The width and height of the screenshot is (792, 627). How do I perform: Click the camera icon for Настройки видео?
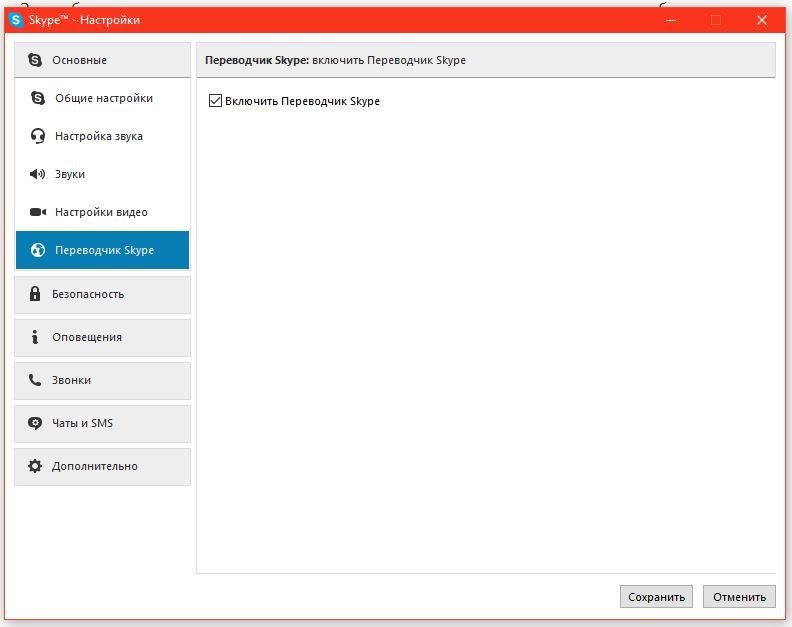[38, 212]
